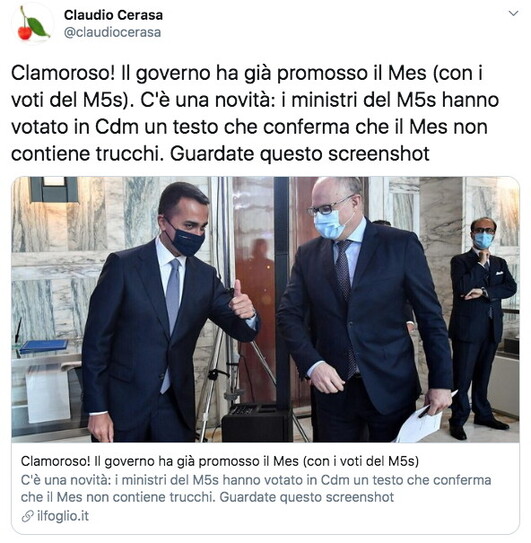Click the chain link icon beside ilfoglio.it
531x543 pixels.
pyautogui.click(x=27, y=516)
